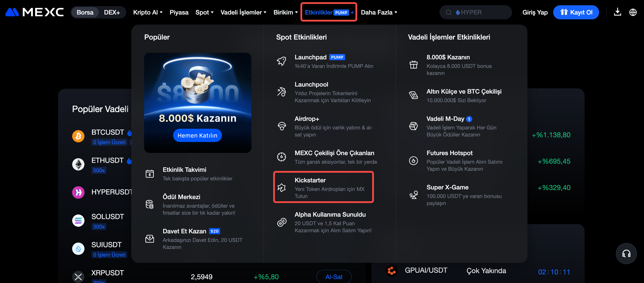Click the HYPERUSDT coin icon

click(x=78, y=192)
